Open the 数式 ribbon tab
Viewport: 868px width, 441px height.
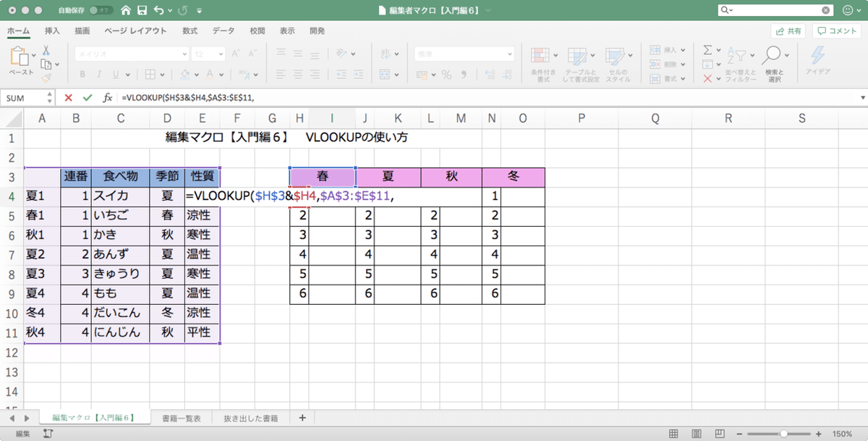pos(190,31)
